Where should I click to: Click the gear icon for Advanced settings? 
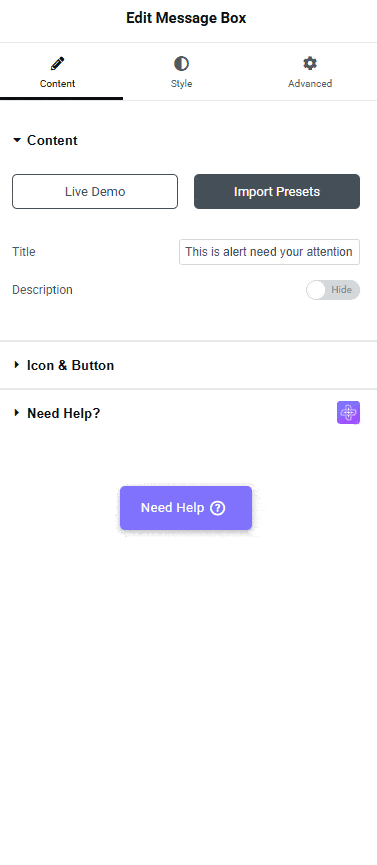coord(310,63)
